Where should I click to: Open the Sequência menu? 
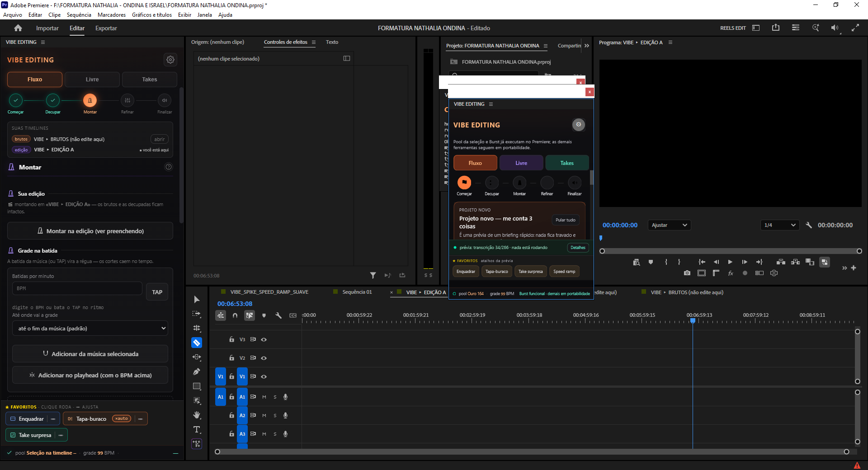pos(79,15)
